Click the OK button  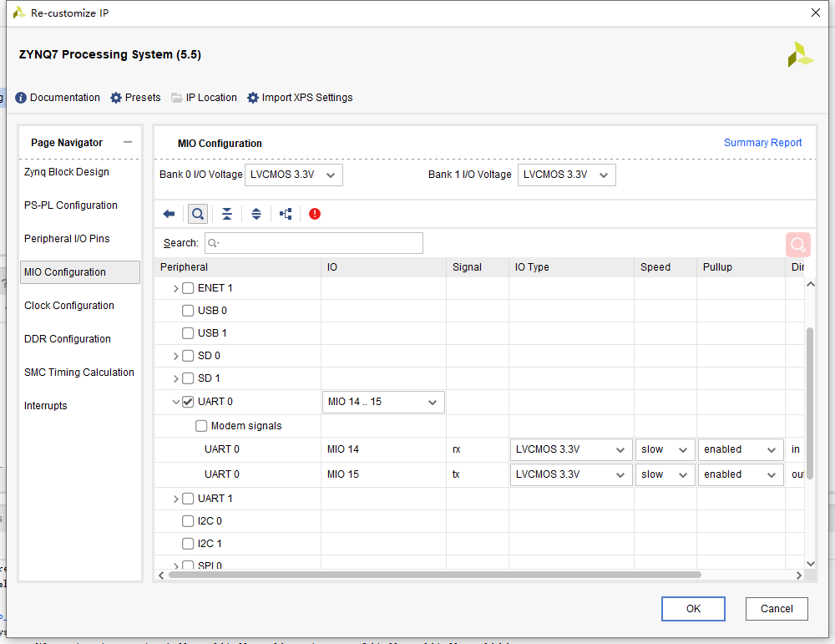pos(693,609)
